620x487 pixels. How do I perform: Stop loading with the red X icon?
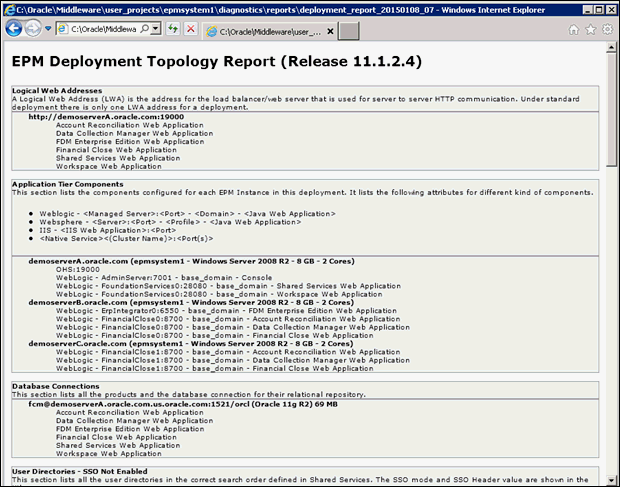tap(191, 28)
